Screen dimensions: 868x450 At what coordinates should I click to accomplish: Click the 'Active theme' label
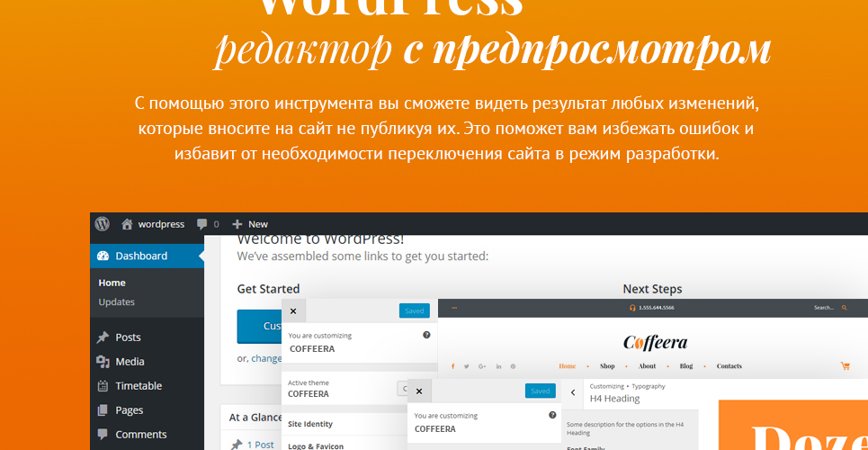[309, 382]
